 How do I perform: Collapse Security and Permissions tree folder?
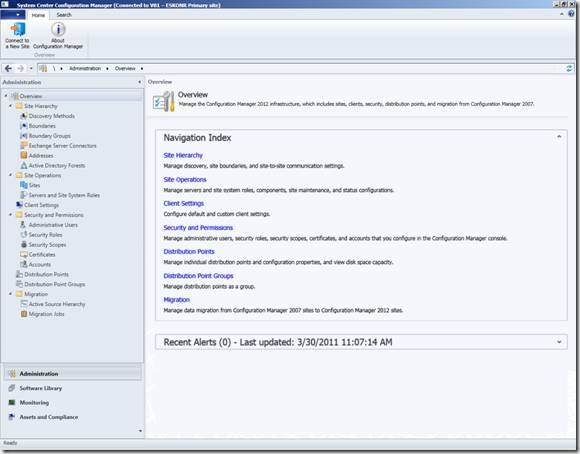click(x=10, y=215)
